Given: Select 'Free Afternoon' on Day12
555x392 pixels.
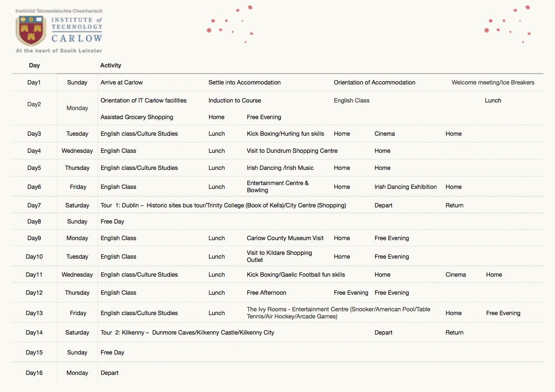Looking at the screenshot, I should 266,293.
